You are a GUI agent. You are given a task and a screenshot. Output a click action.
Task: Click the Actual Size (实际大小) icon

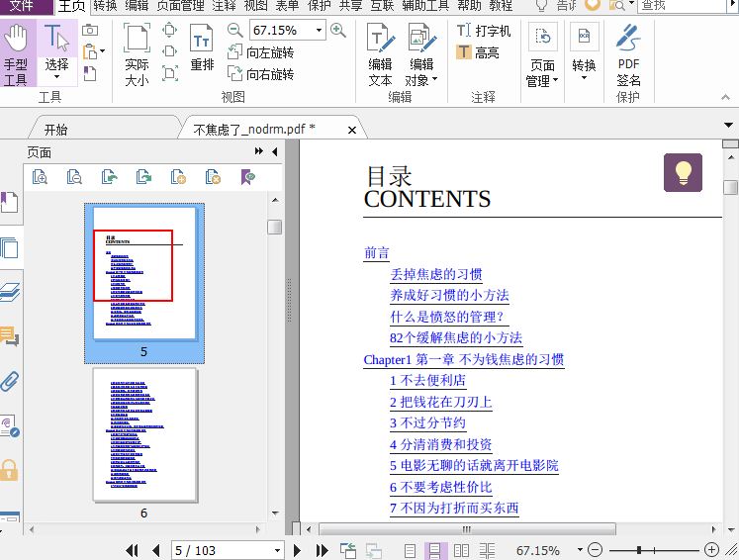(x=137, y=53)
